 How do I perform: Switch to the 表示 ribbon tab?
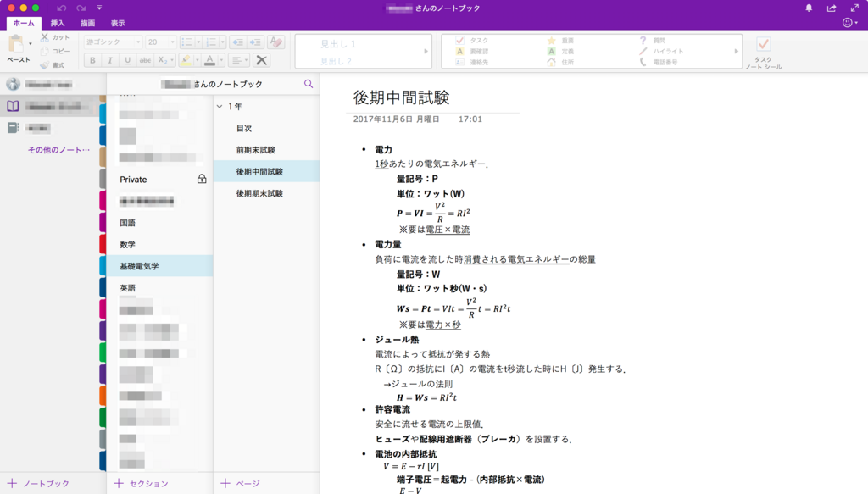[x=117, y=23]
